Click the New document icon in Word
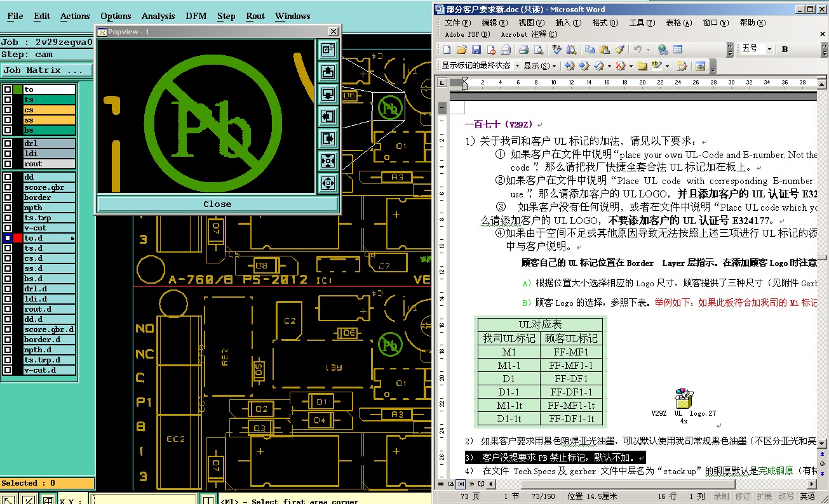Screen dimensions: 829x504 [x=447, y=50]
